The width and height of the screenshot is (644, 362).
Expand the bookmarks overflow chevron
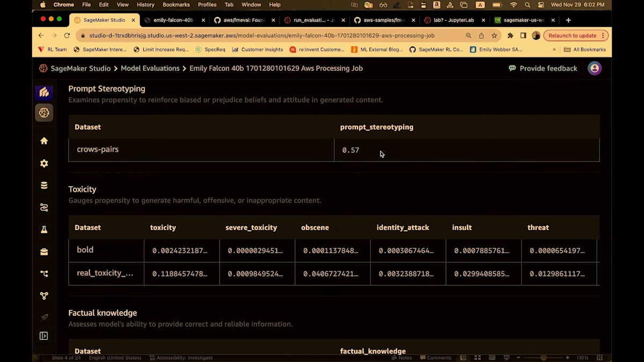click(x=554, y=49)
